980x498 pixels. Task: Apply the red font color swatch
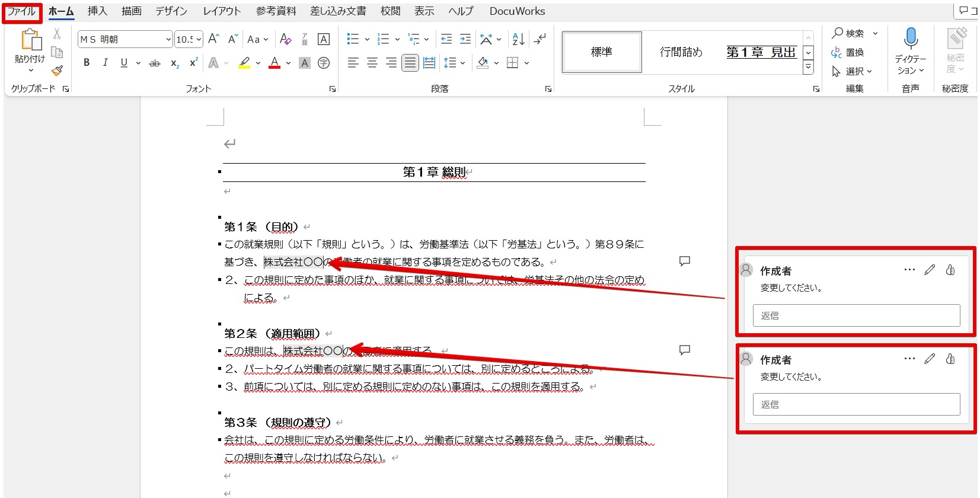coord(274,63)
